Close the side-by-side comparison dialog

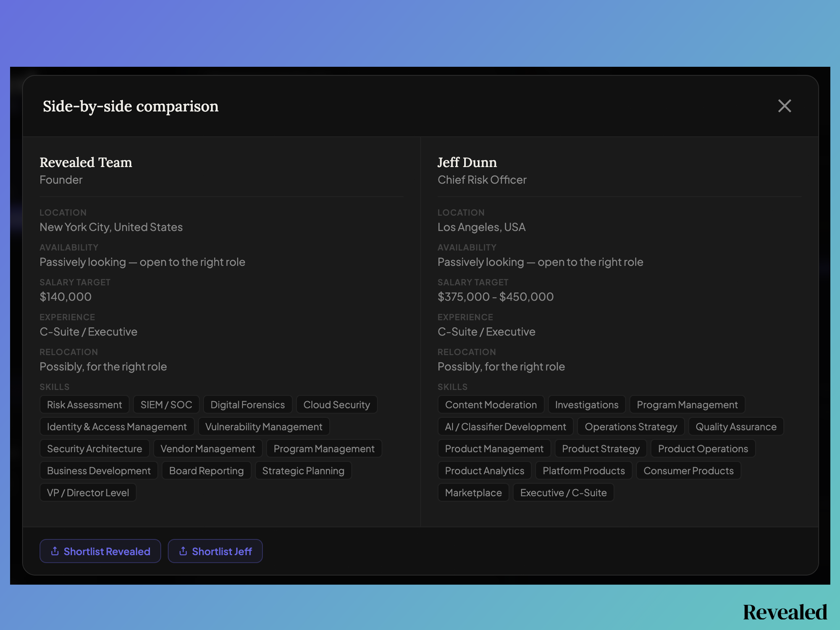[784, 106]
